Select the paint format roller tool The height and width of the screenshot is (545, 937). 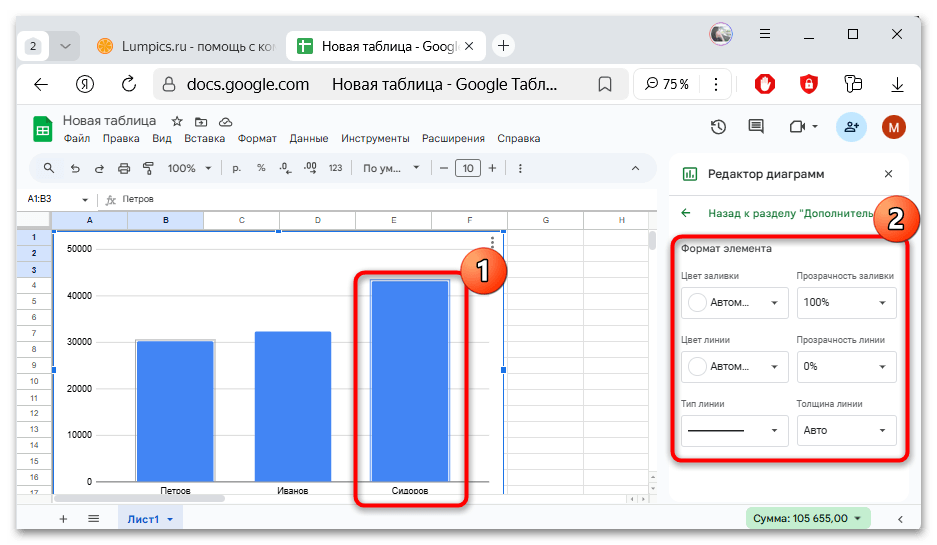click(x=149, y=168)
